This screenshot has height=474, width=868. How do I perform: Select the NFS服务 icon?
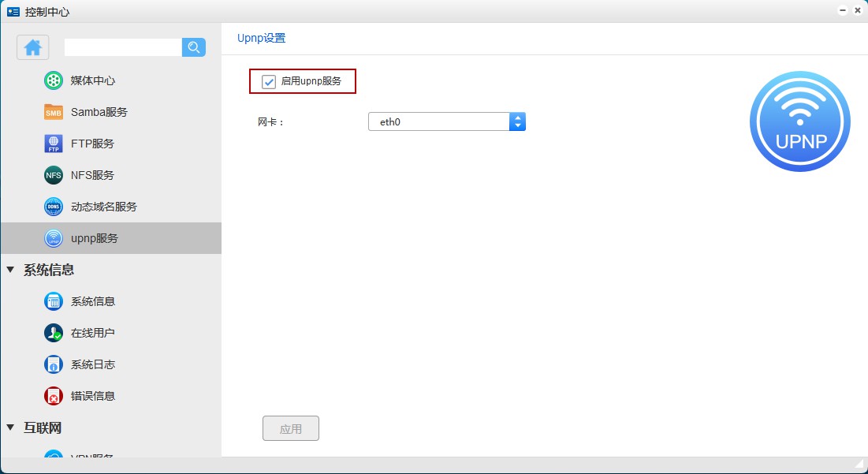pyautogui.click(x=54, y=175)
